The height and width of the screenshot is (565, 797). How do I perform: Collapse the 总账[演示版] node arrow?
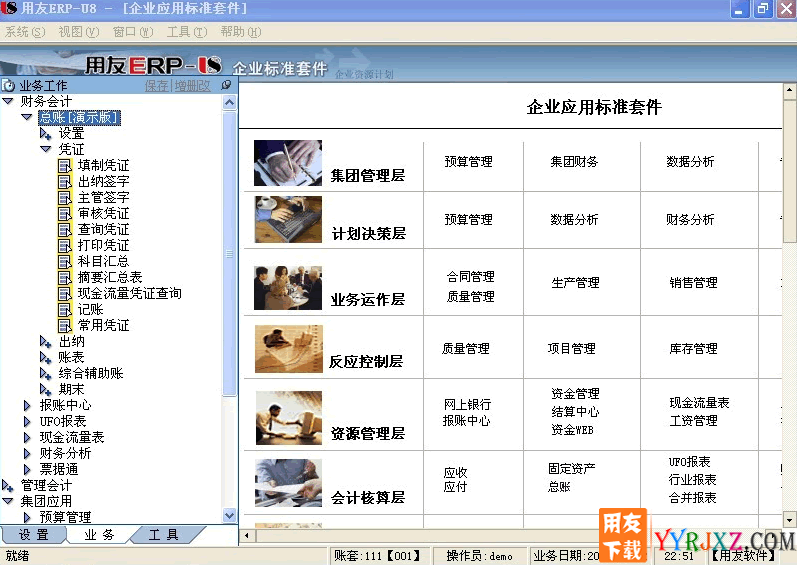click(27, 117)
